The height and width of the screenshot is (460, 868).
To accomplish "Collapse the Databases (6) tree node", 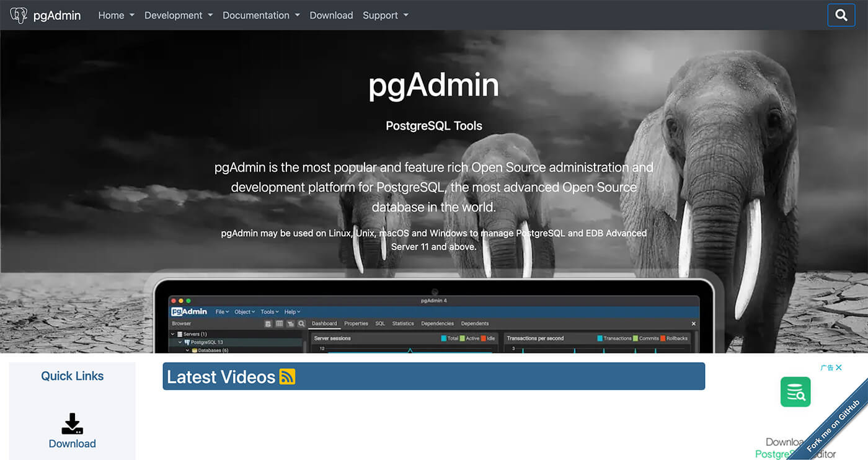I will 188,350.
